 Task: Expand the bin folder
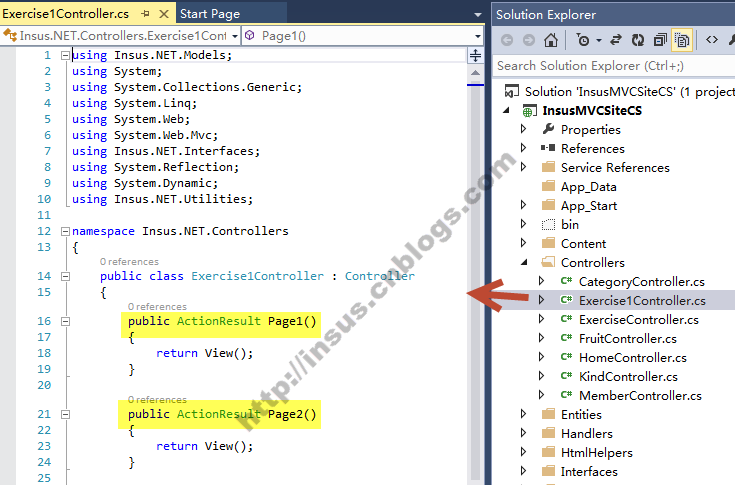click(524, 224)
